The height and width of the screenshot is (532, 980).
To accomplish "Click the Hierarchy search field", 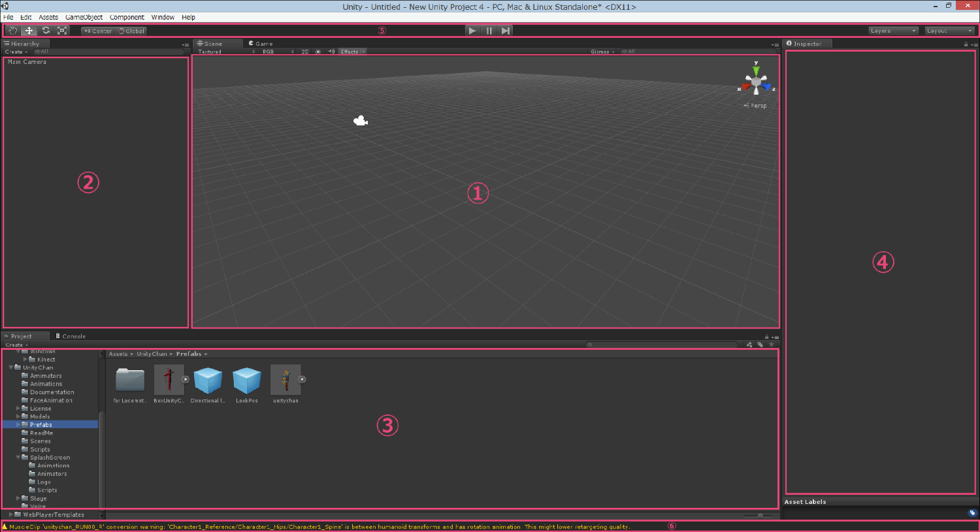I will 108,52.
